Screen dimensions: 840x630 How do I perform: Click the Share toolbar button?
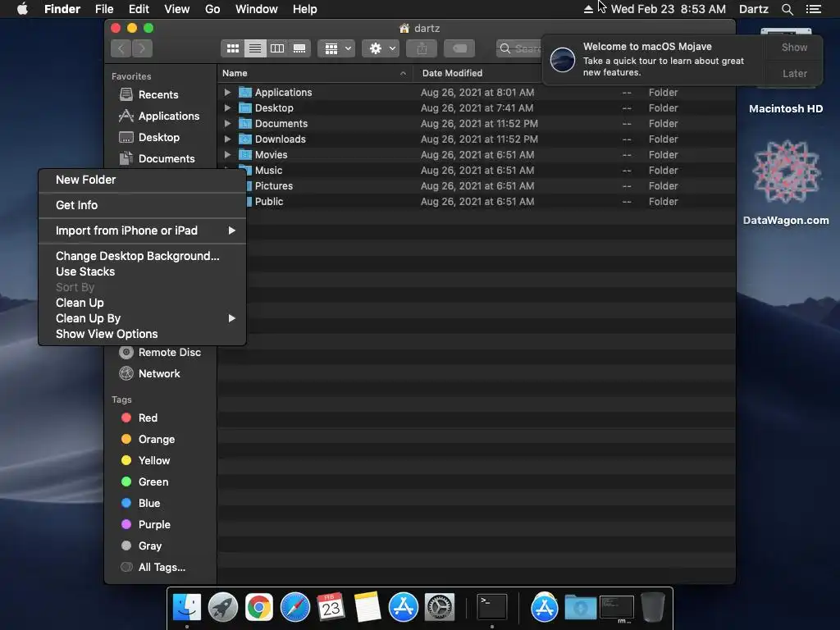(422, 48)
